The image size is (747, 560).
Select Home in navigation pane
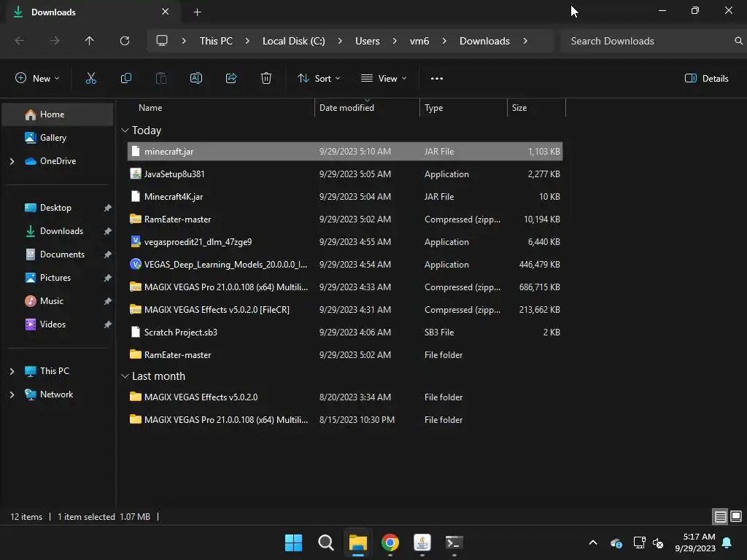click(x=58, y=114)
